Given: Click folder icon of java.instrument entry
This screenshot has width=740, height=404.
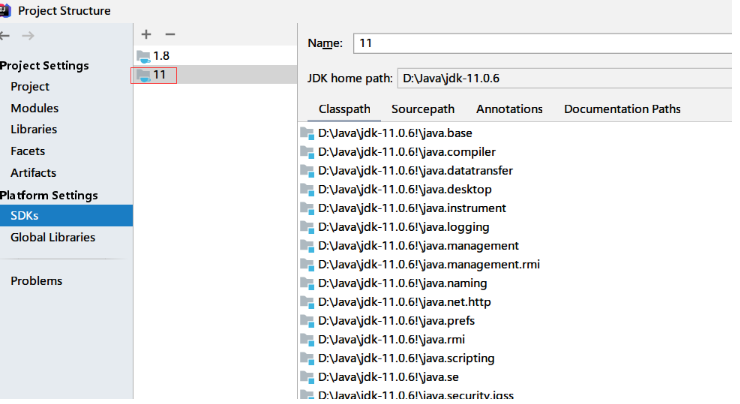Looking at the screenshot, I should coord(307,209).
